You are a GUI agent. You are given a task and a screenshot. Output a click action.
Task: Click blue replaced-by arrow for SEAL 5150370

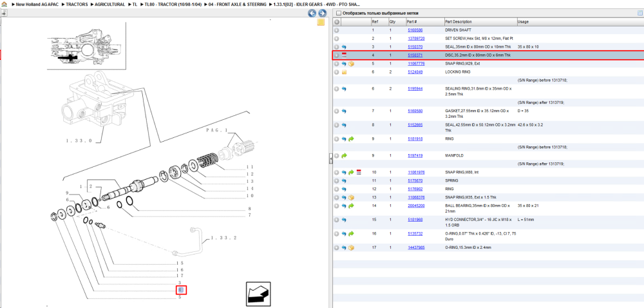pos(344,47)
